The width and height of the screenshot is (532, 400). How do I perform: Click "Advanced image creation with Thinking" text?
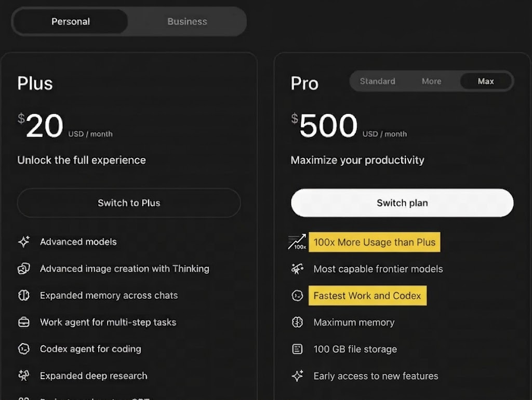[125, 269]
